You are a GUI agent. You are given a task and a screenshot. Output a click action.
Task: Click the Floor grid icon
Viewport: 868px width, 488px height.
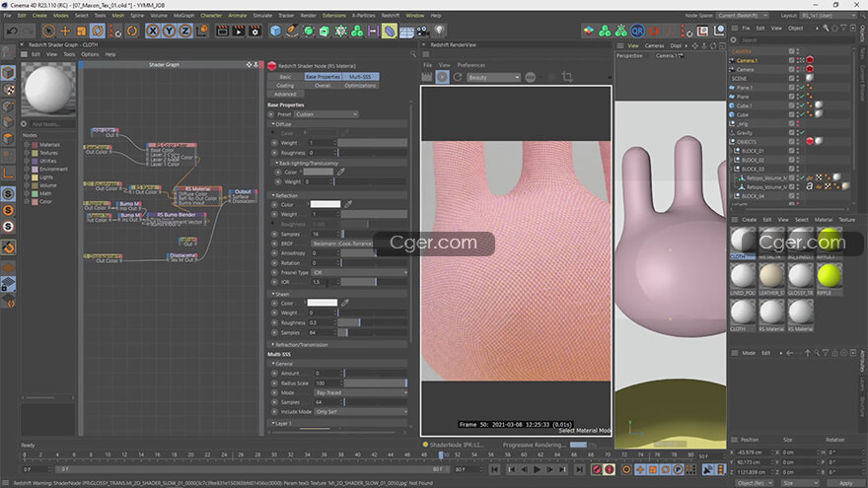click(406, 32)
